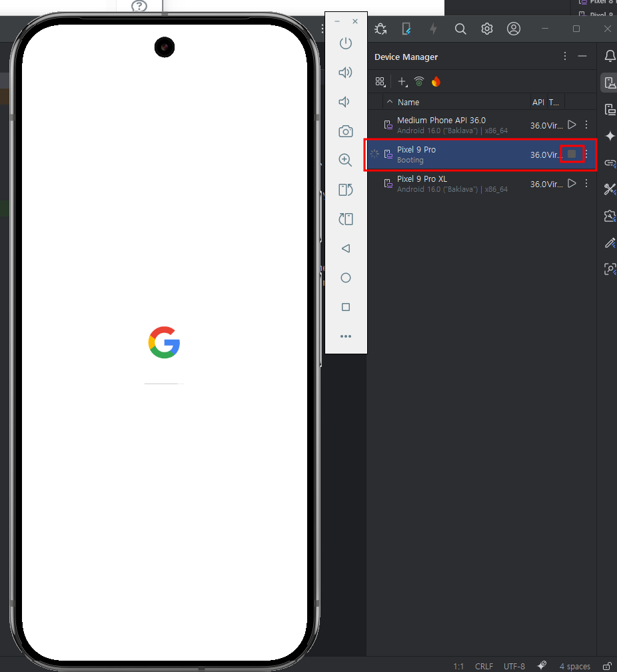Click the boot progress bar under Google logo
This screenshot has height=672, width=617.
tap(164, 384)
